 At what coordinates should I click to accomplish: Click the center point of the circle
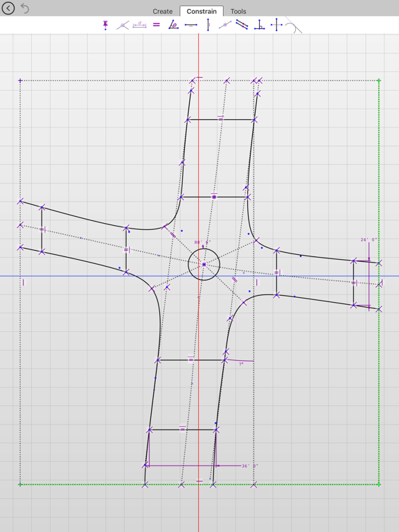click(204, 265)
